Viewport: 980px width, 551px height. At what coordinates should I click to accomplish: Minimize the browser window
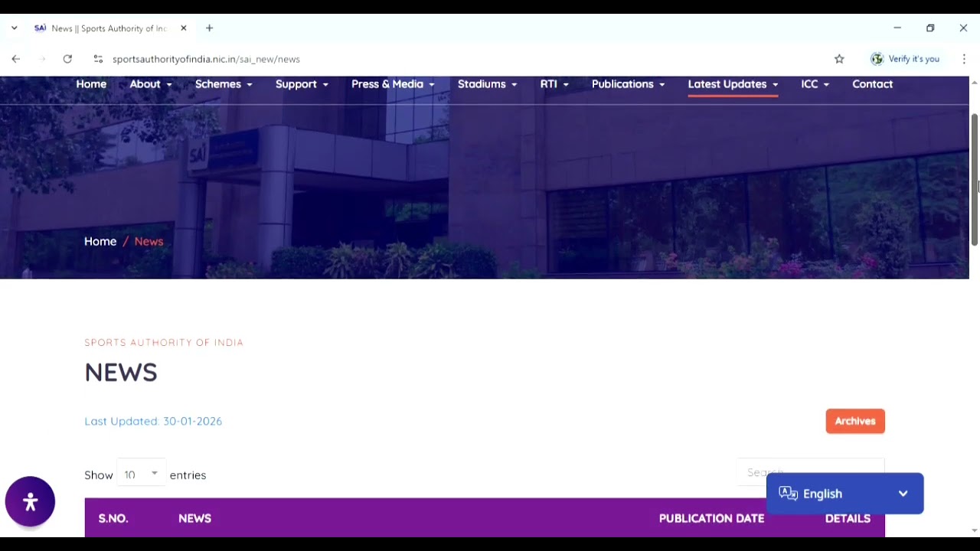[x=897, y=28]
